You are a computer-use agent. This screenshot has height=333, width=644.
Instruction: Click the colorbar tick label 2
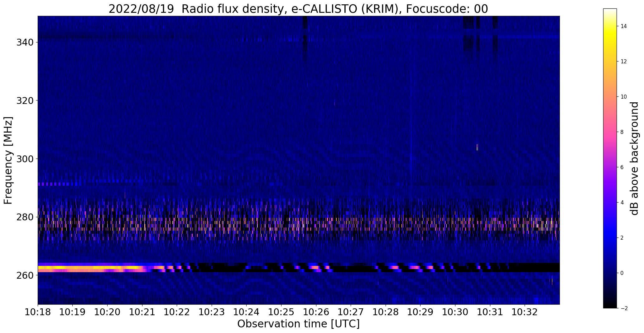[x=622, y=238]
